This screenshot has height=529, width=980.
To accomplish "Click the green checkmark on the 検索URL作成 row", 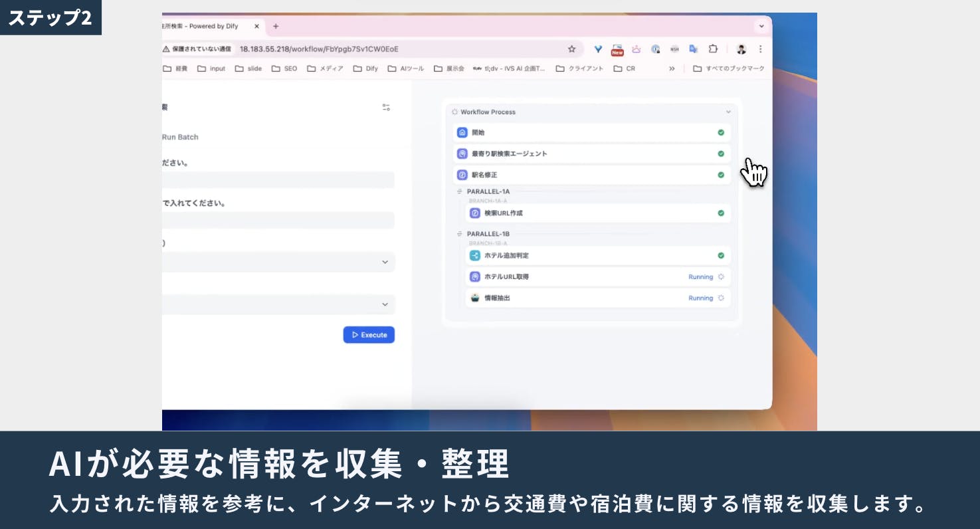I will tap(721, 213).
